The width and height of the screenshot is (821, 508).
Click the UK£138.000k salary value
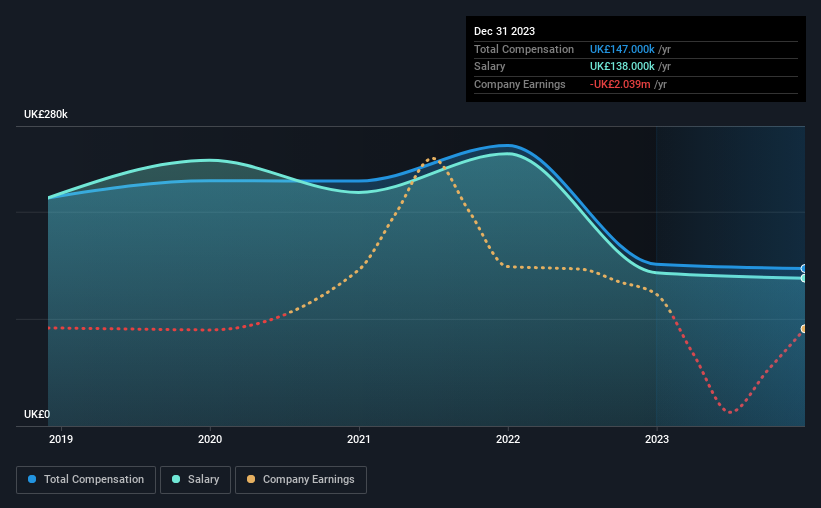point(622,67)
